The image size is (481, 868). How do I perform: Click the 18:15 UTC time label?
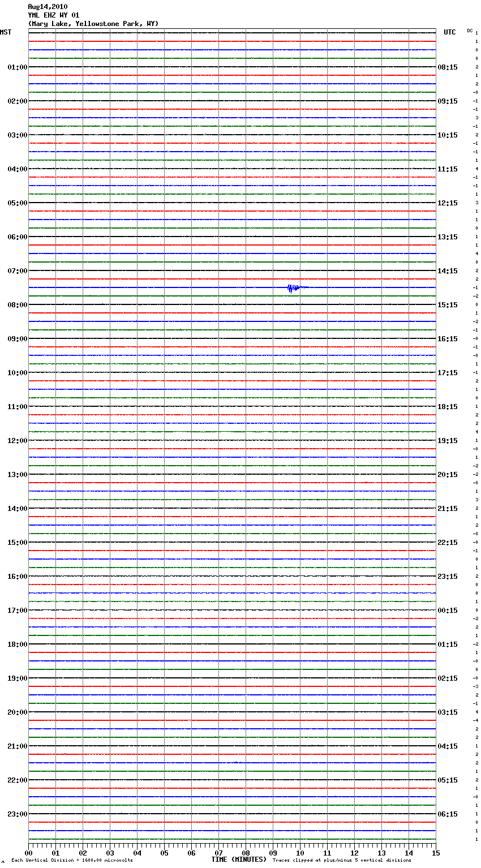(448, 407)
